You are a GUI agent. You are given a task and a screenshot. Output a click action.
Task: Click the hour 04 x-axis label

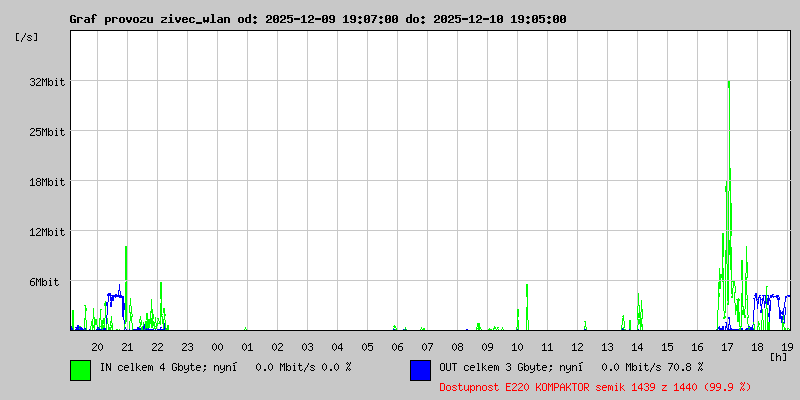[337, 347]
